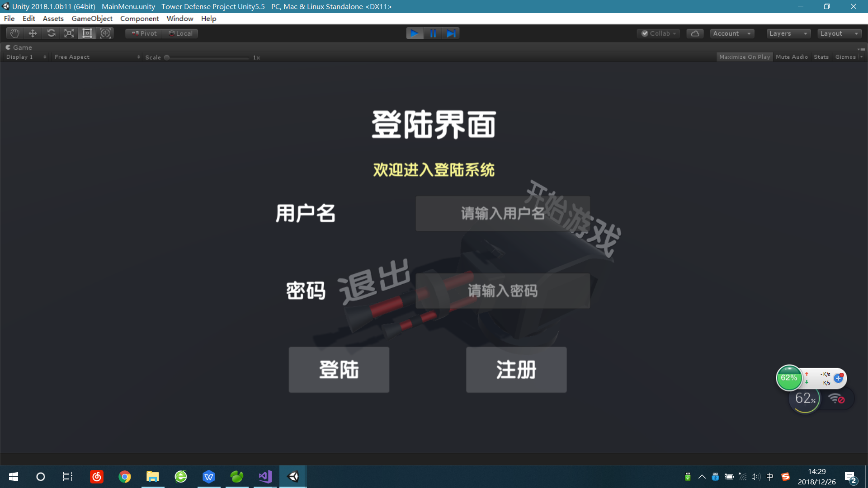Open the Layers dropdown
The image size is (868, 488).
point(788,33)
